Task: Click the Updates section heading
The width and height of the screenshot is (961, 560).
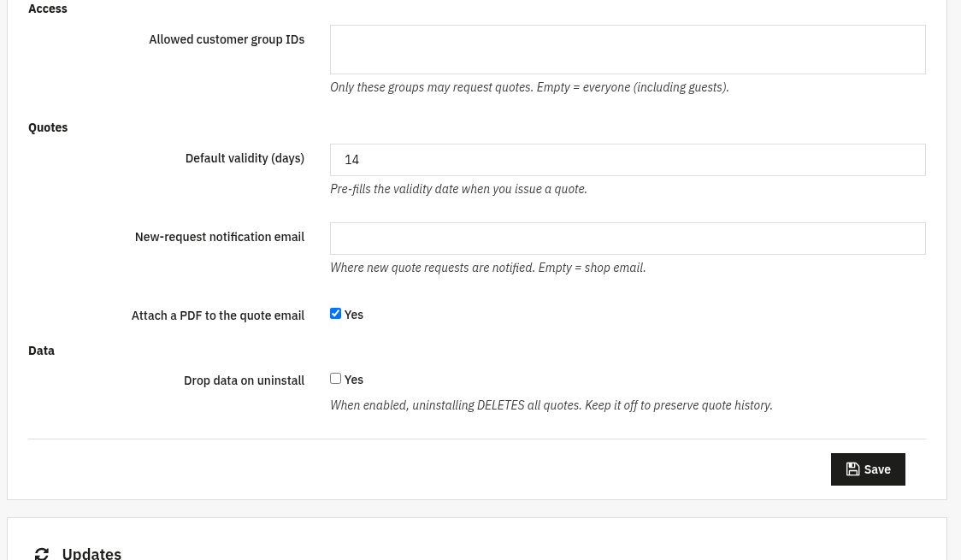Action: [92, 554]
